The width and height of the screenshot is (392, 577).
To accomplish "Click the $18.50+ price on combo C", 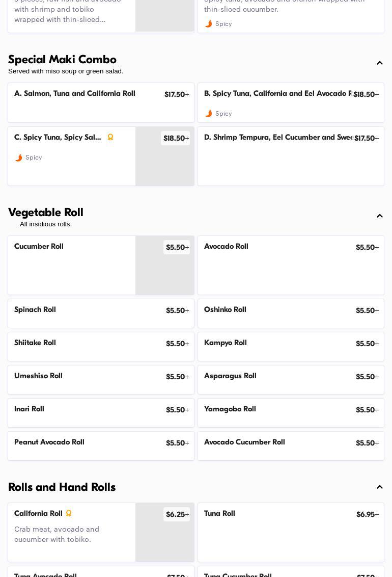I will (176, 139).
